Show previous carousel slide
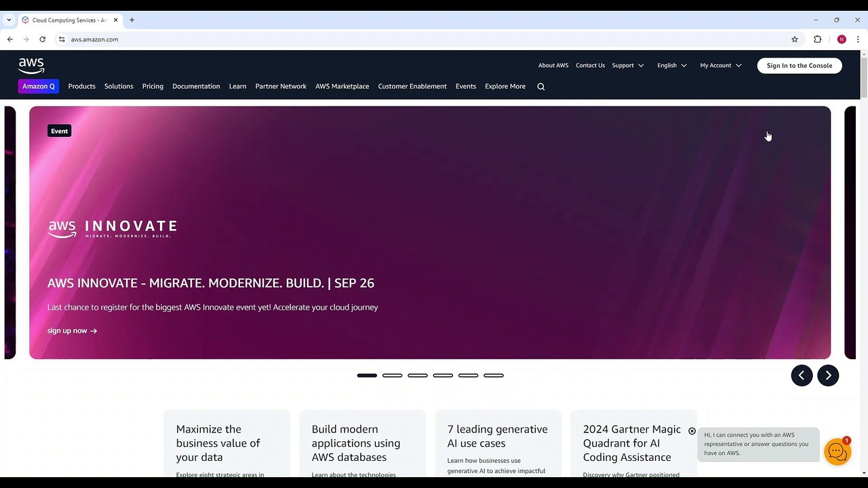 click(x=802, y=375)
